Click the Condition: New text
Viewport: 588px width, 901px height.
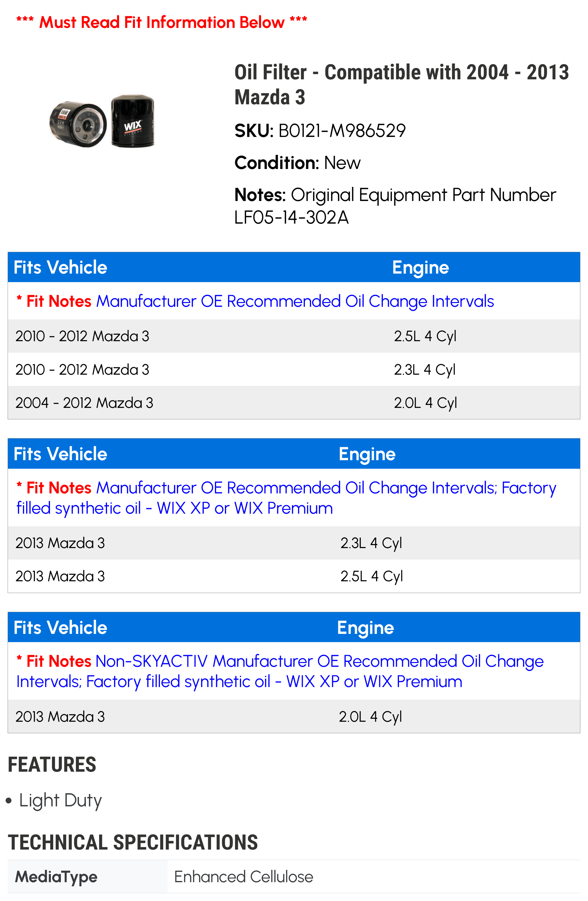click(x=298, y=163)
